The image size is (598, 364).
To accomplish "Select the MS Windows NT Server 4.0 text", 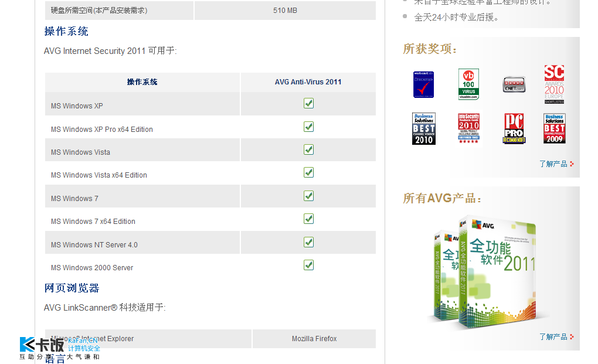I will pos(94,245).
